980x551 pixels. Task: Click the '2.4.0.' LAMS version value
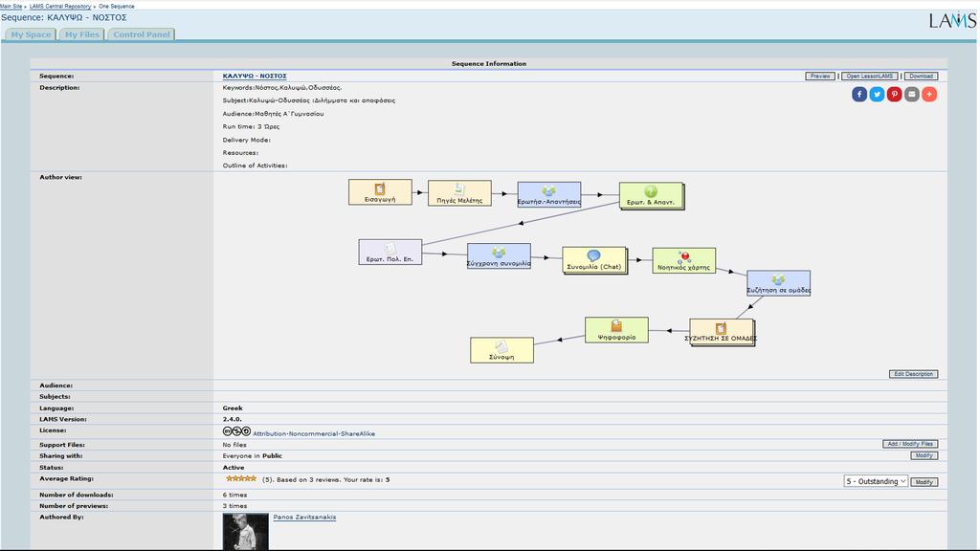(232, 419)
